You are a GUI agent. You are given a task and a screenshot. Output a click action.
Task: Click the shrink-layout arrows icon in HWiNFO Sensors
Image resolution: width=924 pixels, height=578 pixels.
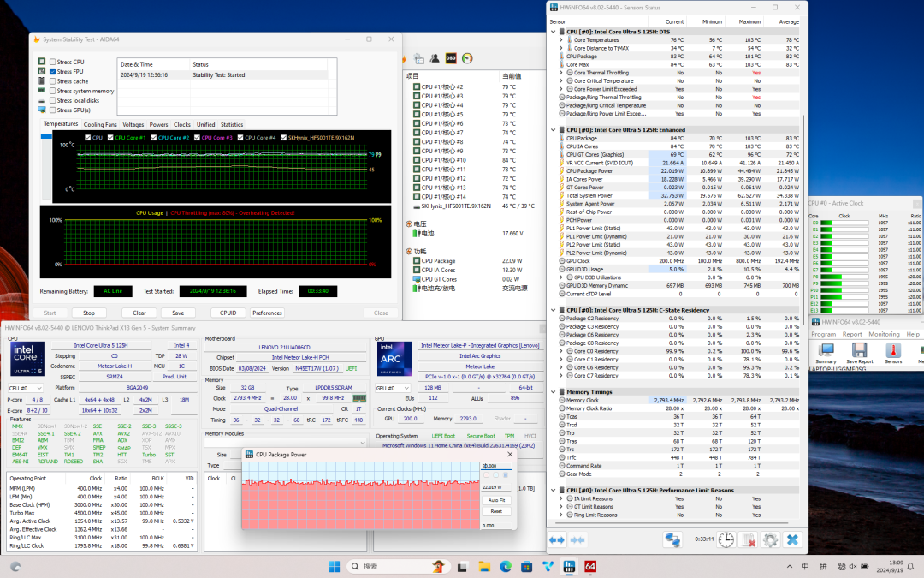coord(577,539)
